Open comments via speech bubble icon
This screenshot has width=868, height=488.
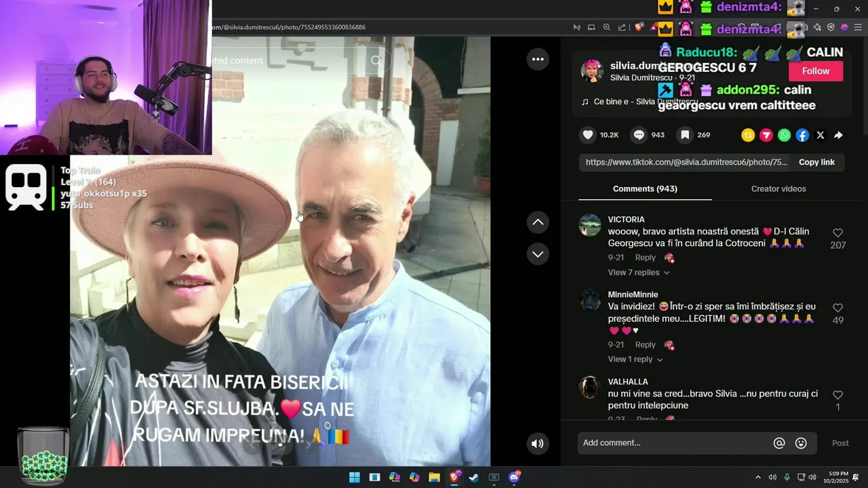click(x=639, y=135)
